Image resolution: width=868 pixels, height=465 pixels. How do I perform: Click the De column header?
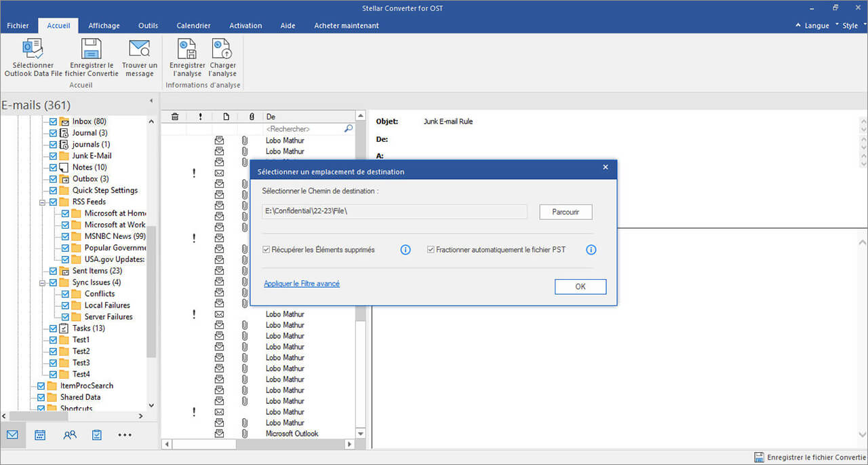[x=309, y=117]
